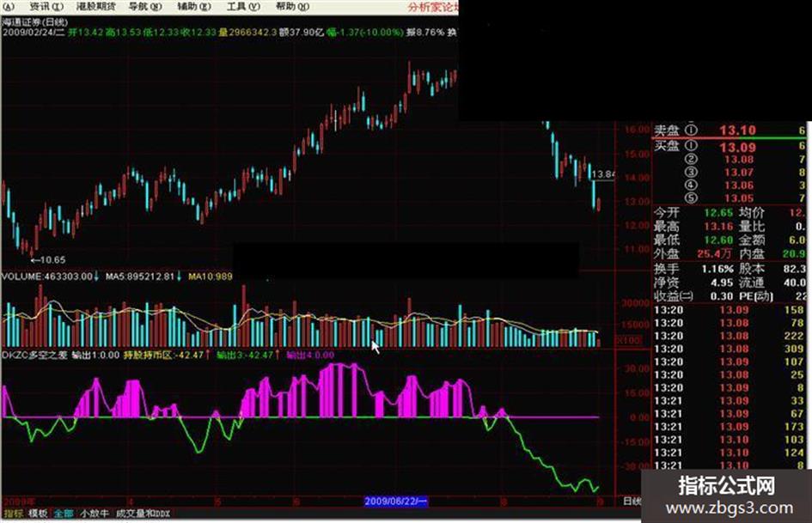This screenshot has width=812, height=523.
Task: Click the first 13:20 tick trade row
Action: (x=730, y=310)
